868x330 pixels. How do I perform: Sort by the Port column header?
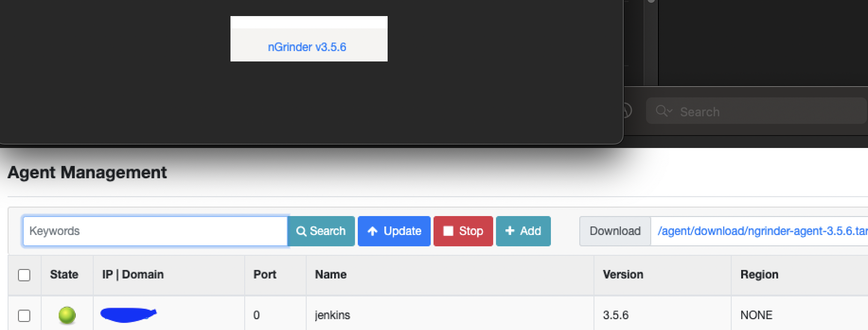pos(265,275)
